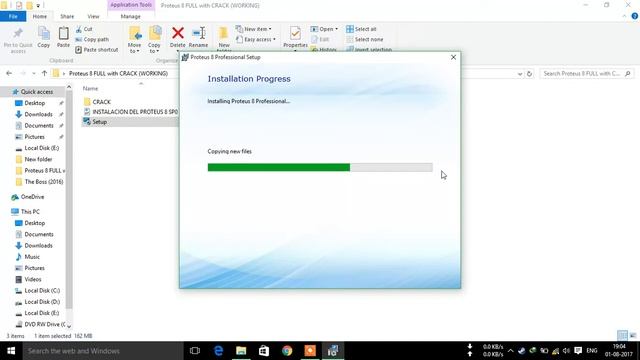Image resolution: width=640 pixels, height=360 pixels.
Task: Open DVD RW Drive in sidebar
Action: 45,324
